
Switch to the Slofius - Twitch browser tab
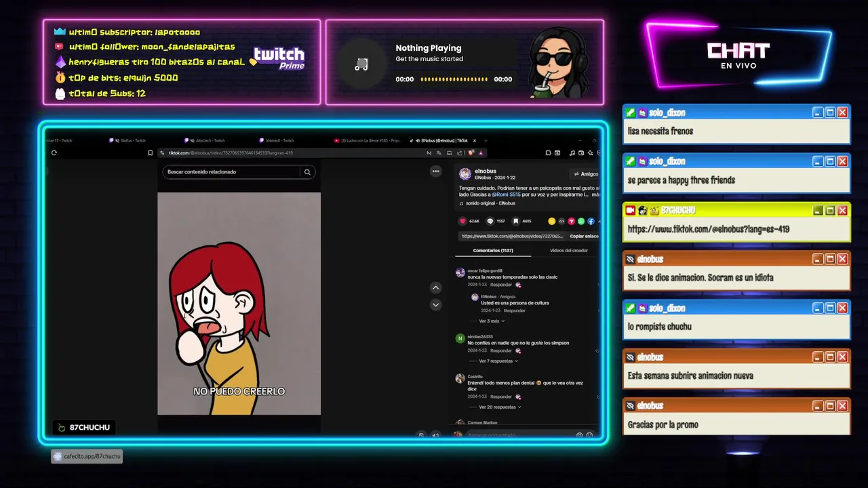point(127,140)
